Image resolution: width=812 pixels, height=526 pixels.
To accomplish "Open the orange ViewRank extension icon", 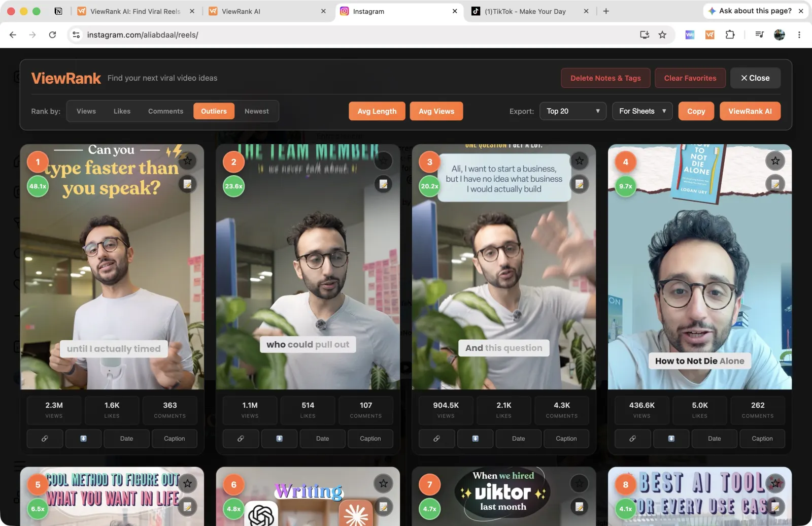I will (x=709, y=35).
